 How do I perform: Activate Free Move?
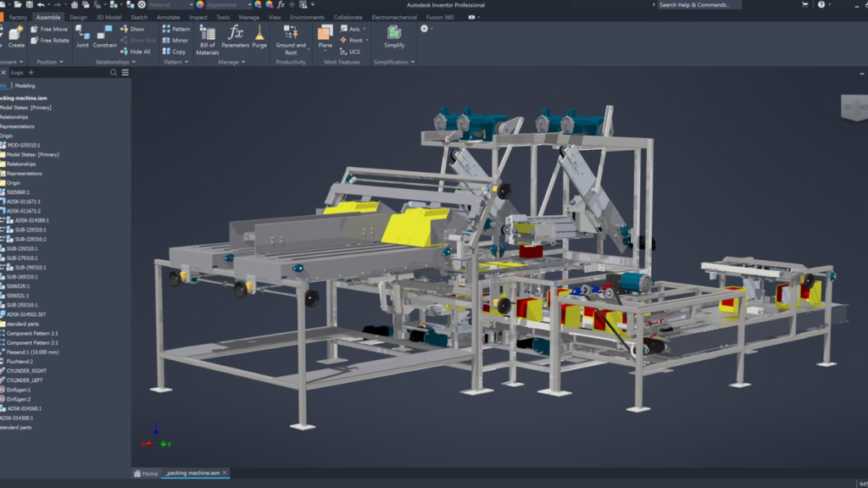49,29
